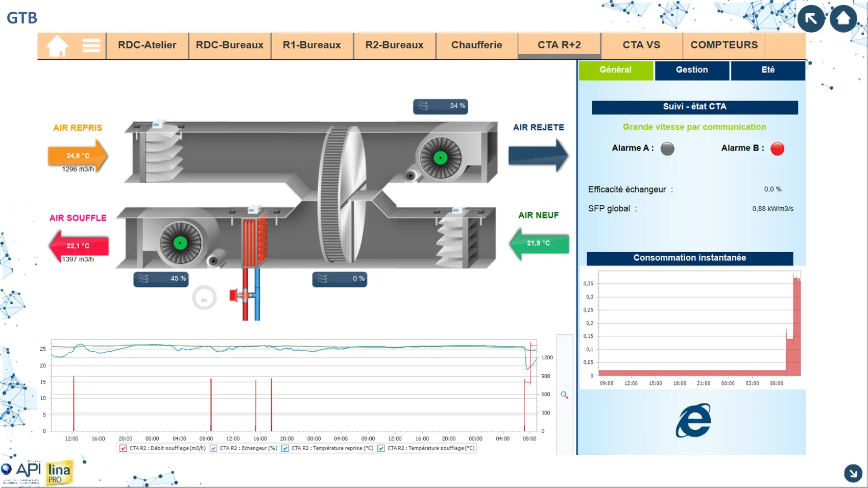Viewport: 868px width, 488px height.
Task: Click the 0 % valve opening gauge
Action: (x=204, y=298)
